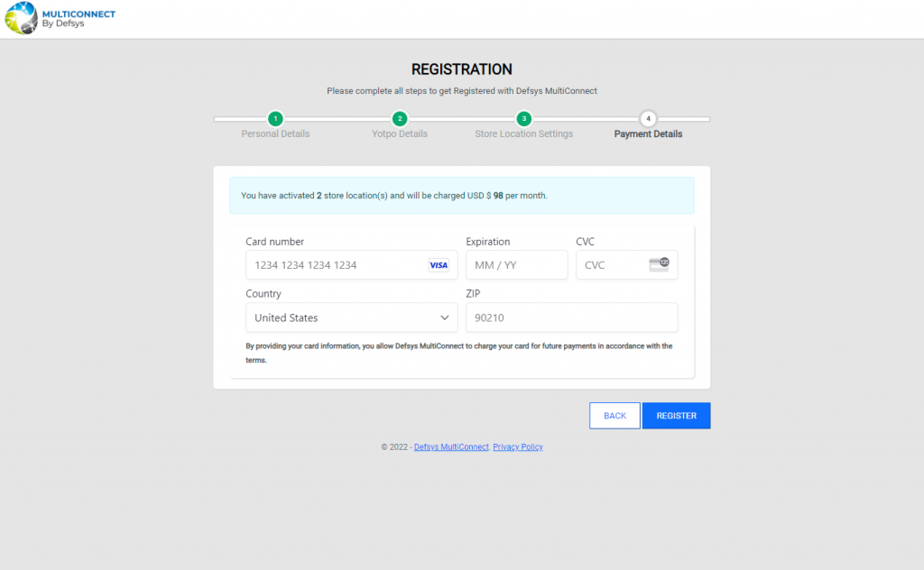Go to Personal Details step label

tap(275, 134)
